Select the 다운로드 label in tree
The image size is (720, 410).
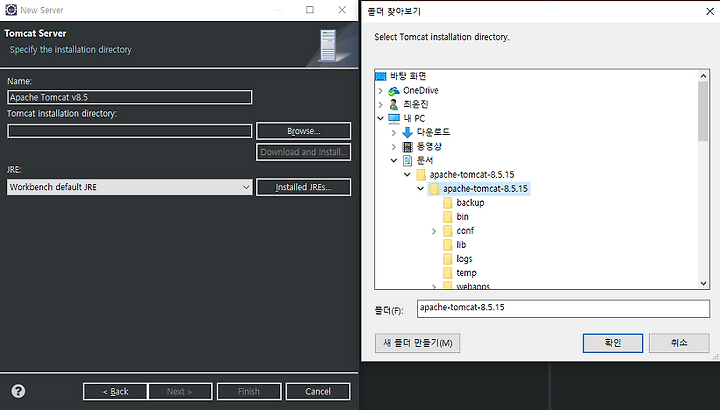coord(433,133)
